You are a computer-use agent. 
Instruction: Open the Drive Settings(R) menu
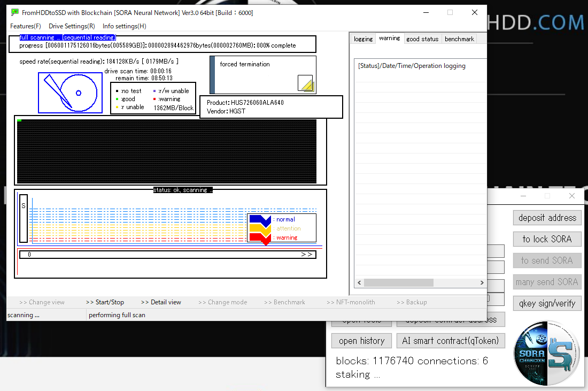tap(72, 26)
